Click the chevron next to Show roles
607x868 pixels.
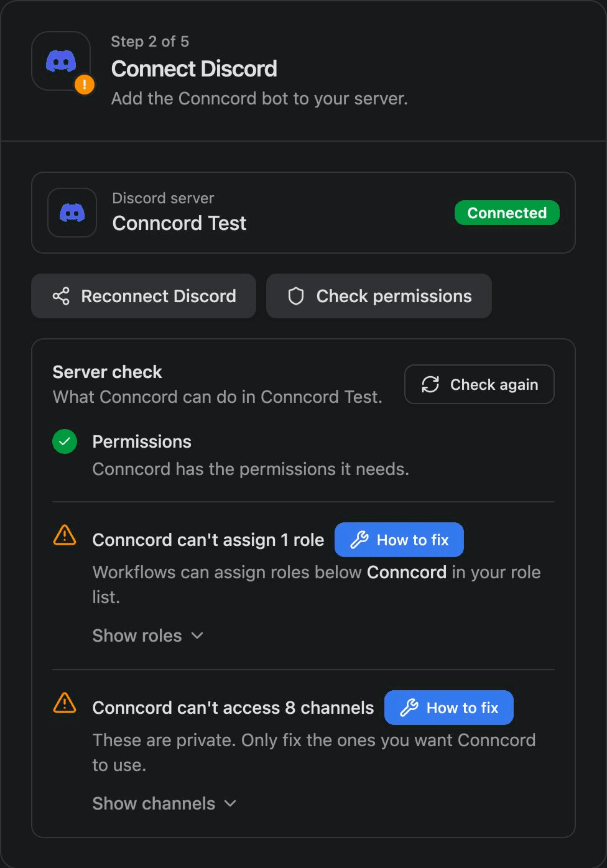(x=197, y=635)
